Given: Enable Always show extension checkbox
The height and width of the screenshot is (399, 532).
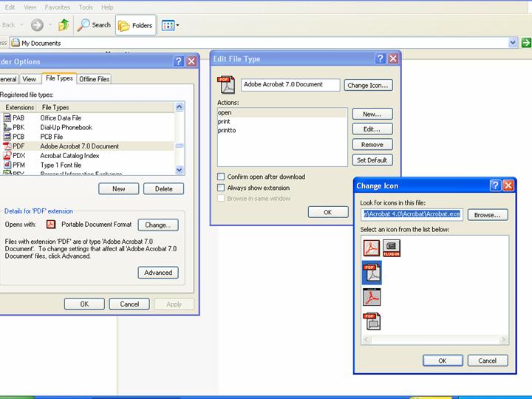Looking at the screenshot, I should 221,188.
